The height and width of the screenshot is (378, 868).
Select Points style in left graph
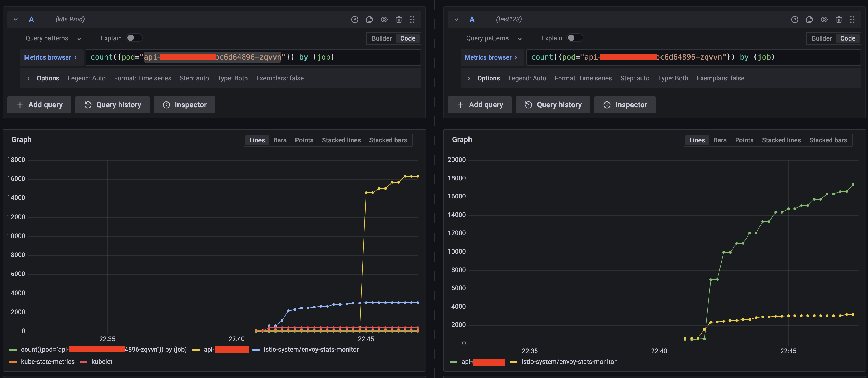(x=304, y=140)
